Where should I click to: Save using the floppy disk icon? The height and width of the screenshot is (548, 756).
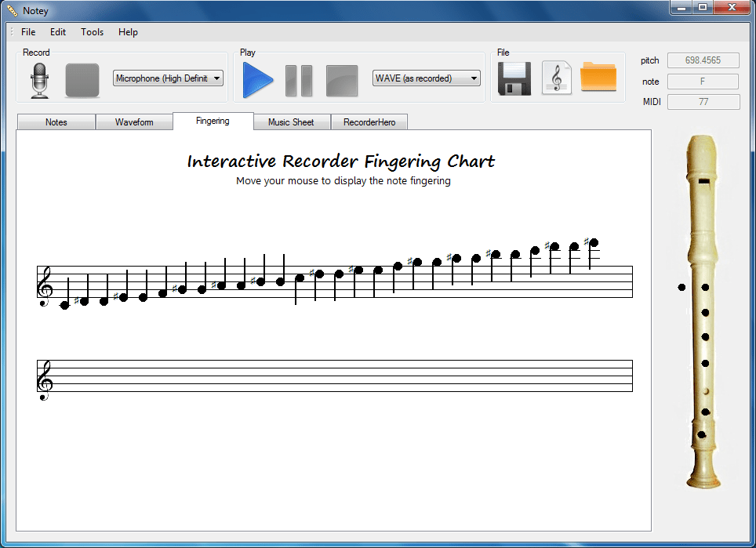pos(514,79)
